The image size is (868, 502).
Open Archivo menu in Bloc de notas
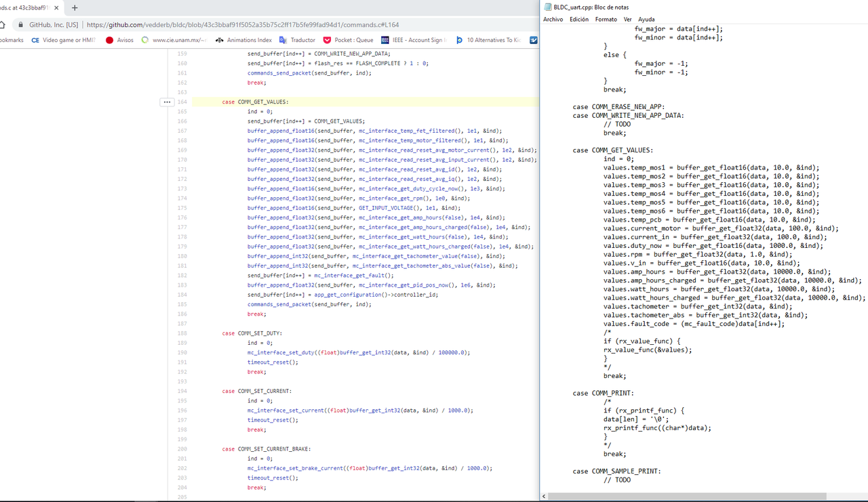(x=553, y=20)
